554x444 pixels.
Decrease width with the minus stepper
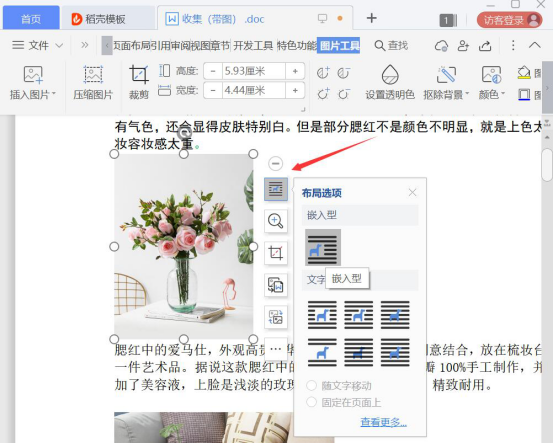(x=213, y=90)
